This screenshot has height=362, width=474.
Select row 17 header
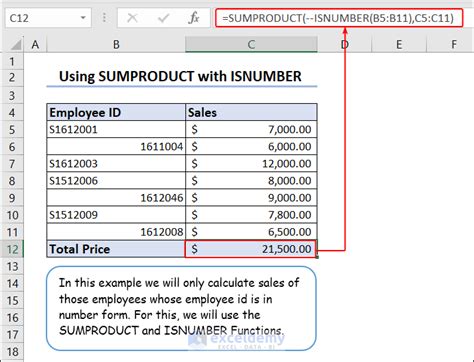click(x=12, y=335)
